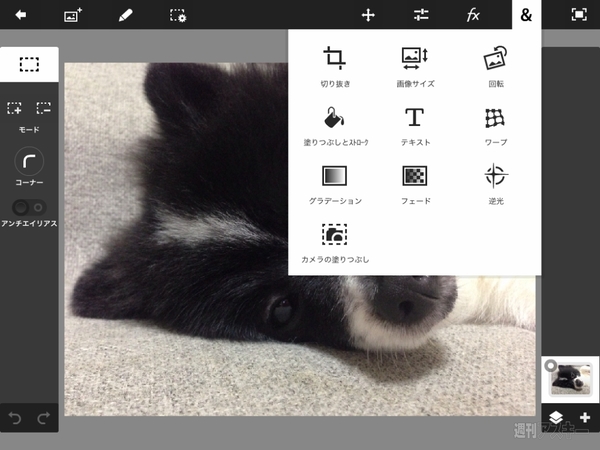Screen dimensions: 600x450
Task: Open the adjustments sliders icon
Action: point(421,15)
